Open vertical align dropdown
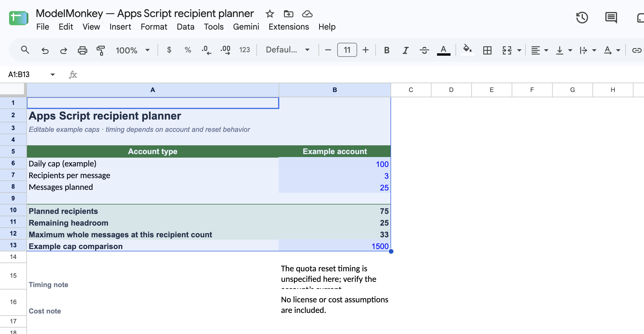 tap(564, 50)
